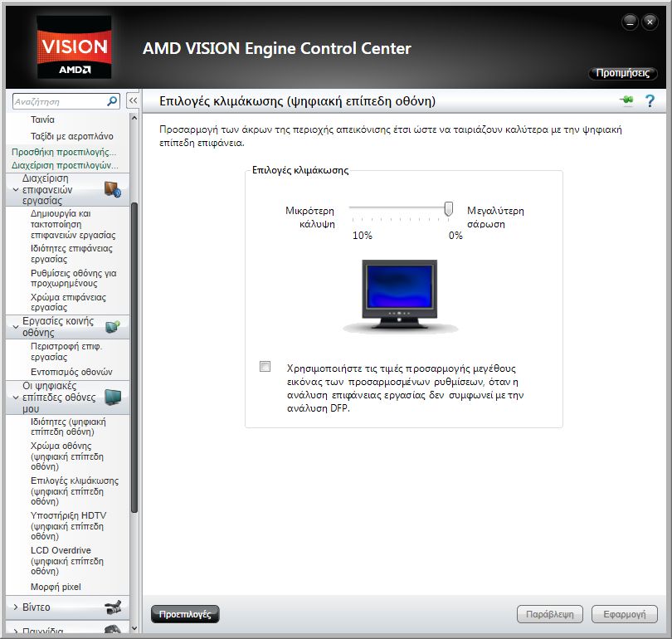Click the green pin icon in header
This screenshot has height=639, width=672.
[x=626, y=100]
